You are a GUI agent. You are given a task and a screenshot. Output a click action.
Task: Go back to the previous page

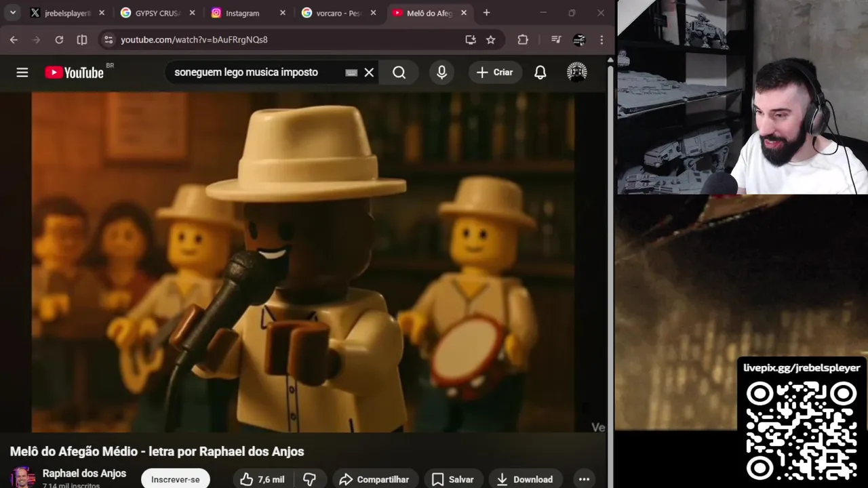tap(14, 40)
